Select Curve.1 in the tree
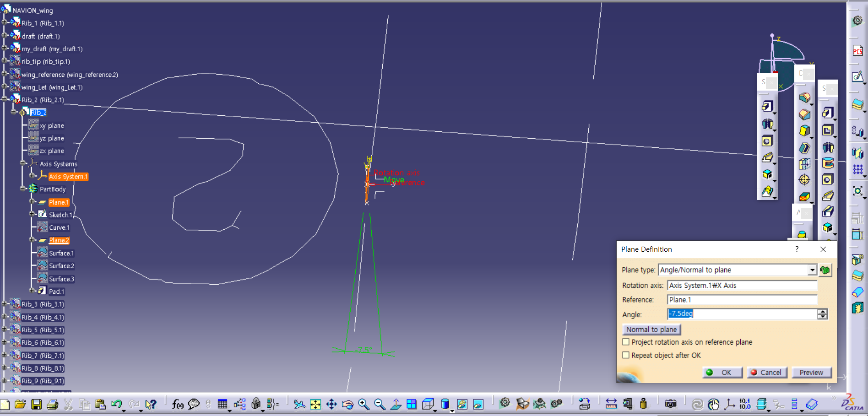Viewport: 868px width, 416px height. coord(59,227)
